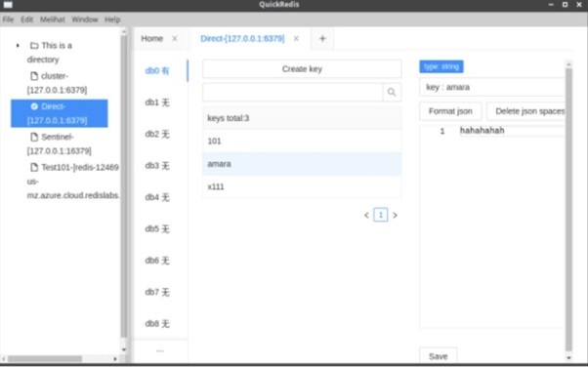Click the file icon beside Sentinel connection
Viewport: 588px width, 367px height.
[34, 137]
